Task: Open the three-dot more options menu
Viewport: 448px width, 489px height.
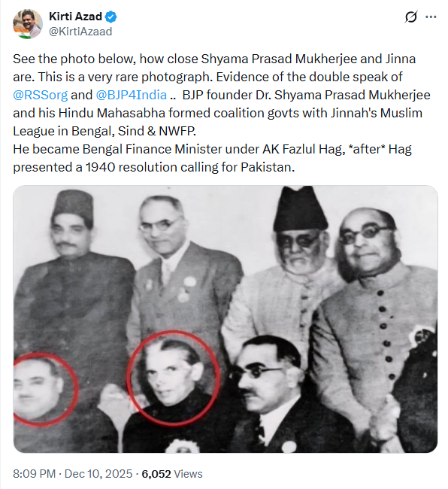Action: [431, 17]
